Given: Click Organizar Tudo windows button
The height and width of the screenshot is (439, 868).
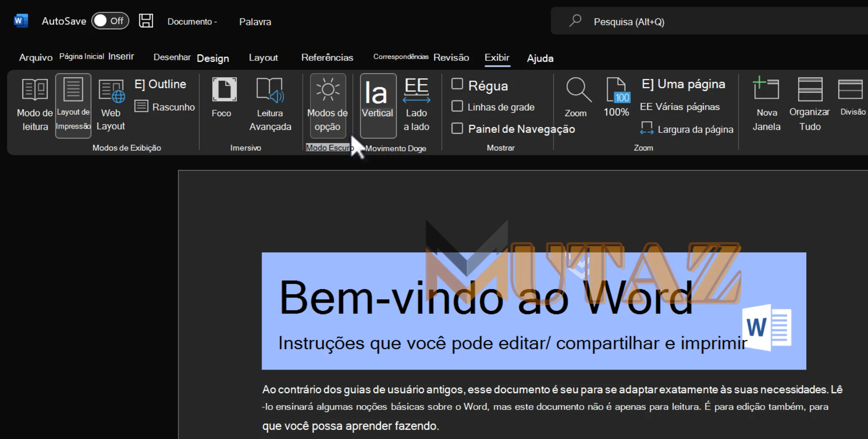Looking at the screenshot, I should tap(810, 105).
